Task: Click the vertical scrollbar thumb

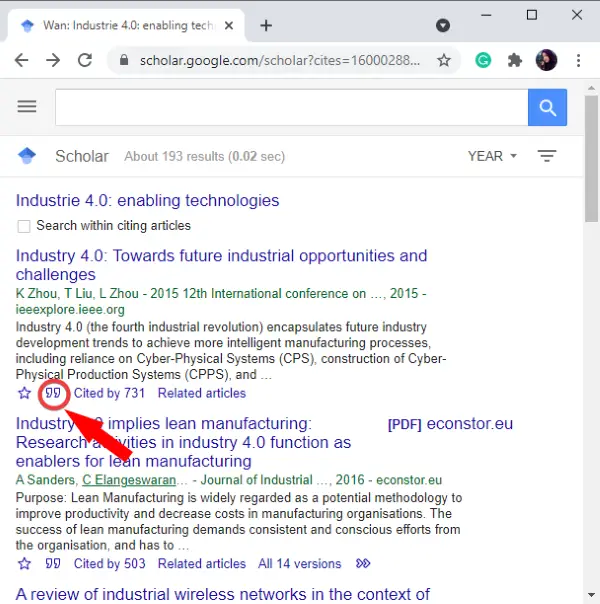Action: pyautogui.click(x=591, y=159)
